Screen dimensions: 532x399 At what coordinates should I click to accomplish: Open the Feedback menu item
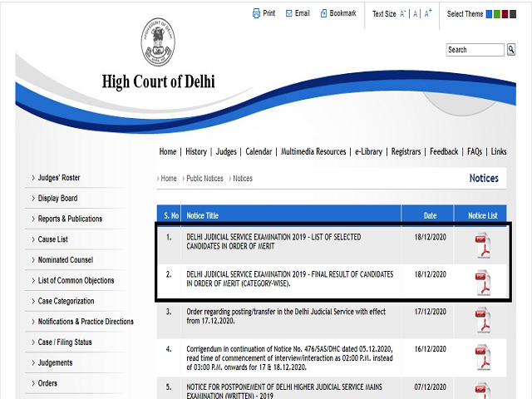click(444, 151)
